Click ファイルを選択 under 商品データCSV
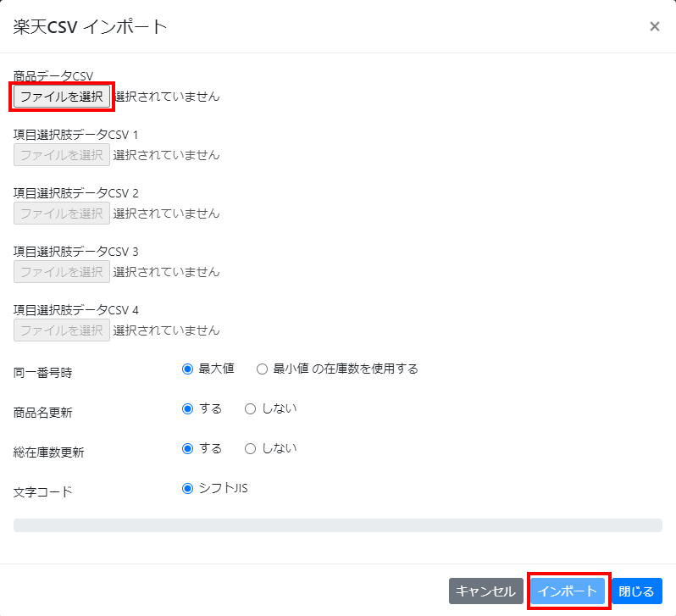 tap(62, 97)
